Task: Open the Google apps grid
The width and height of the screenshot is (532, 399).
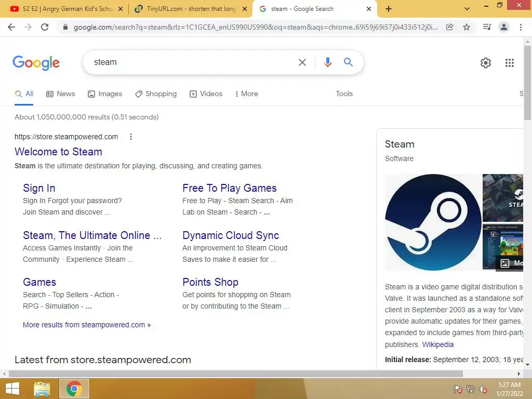Action: [510, 63]
